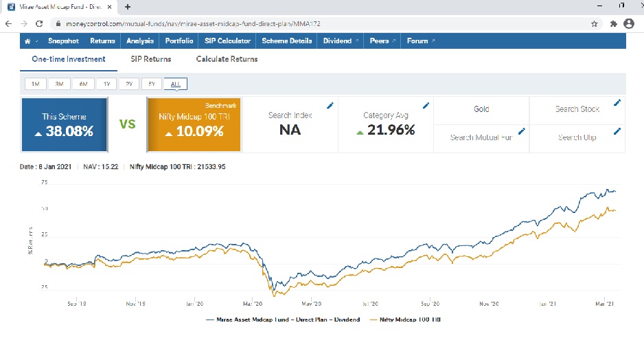
Task: Select the 5Y period button
Action: 152,84
